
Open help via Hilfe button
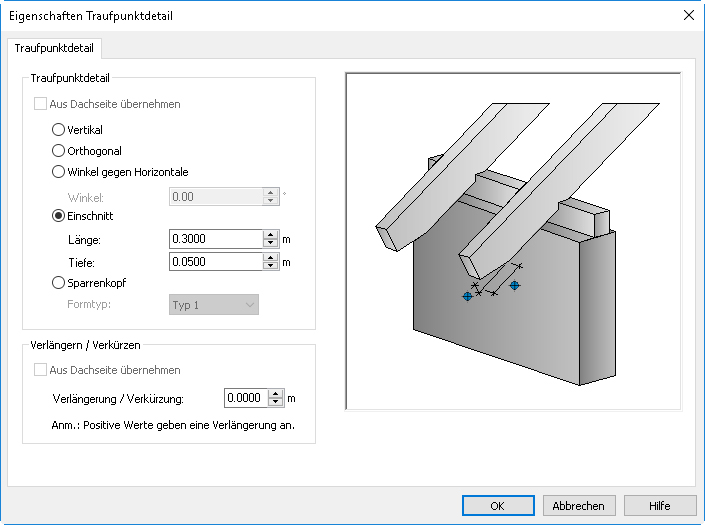click(660, 506)
